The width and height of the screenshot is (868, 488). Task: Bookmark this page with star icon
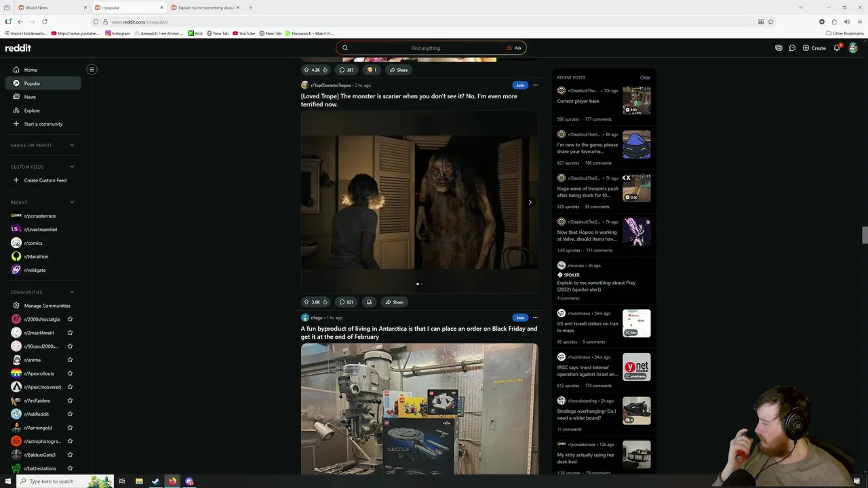[x=771, y=22]
